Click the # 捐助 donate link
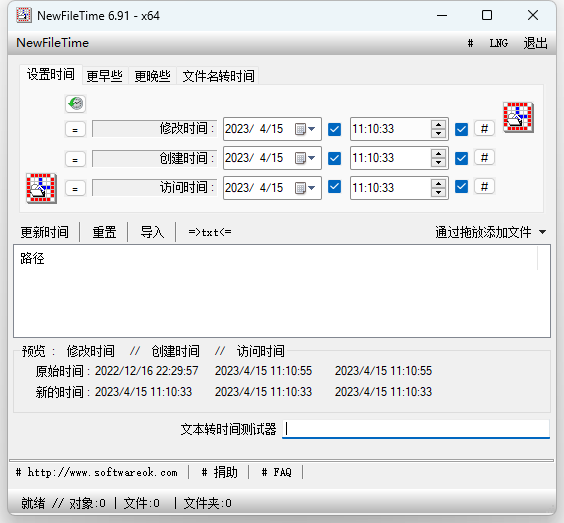This screenshot has height=523, width=564. [219, 472]
